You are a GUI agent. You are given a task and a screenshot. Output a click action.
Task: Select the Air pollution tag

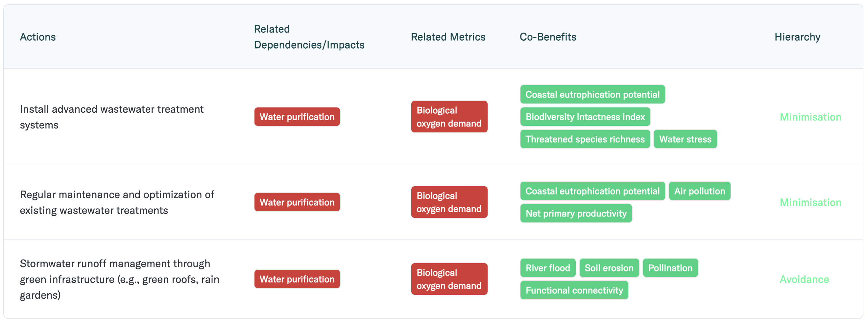click(699, 191)
